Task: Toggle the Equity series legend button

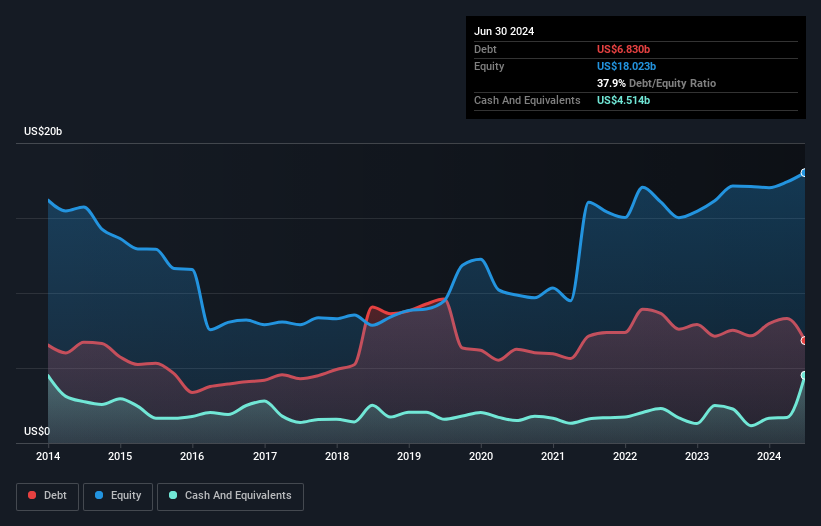Action: click(118, 496)
